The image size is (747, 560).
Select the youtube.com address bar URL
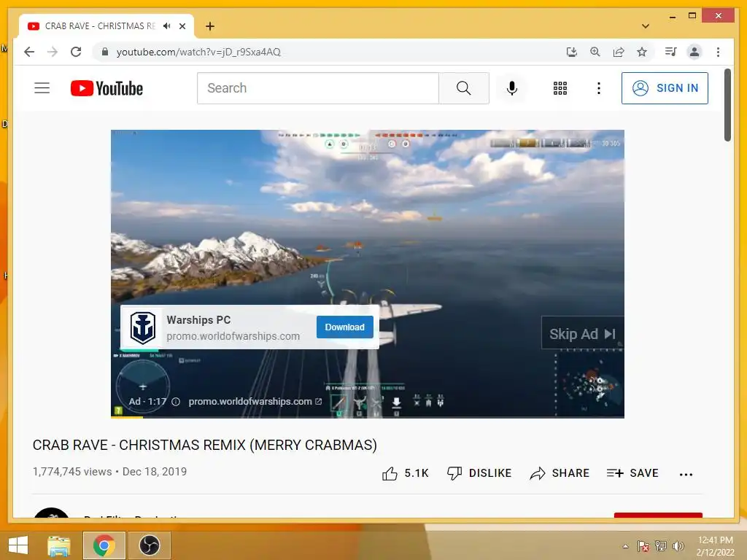point(198,52)
